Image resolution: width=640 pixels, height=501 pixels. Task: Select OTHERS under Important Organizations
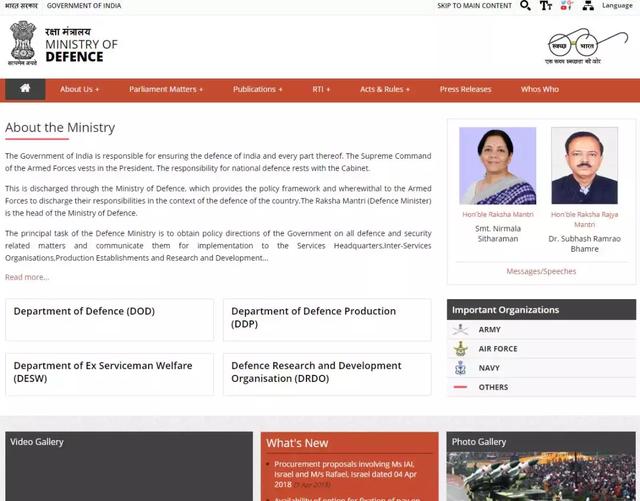pyautogui.click(x=541, y=387)
